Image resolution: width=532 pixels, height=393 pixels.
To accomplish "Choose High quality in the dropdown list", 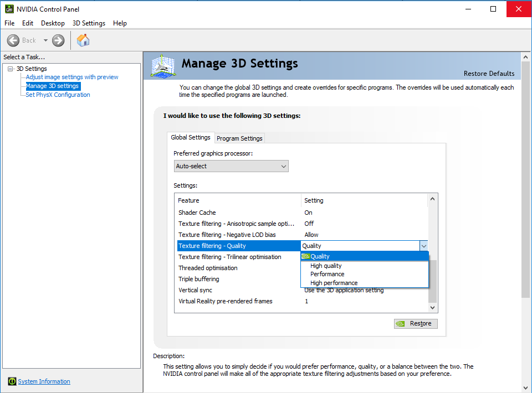I will [365, 266].
